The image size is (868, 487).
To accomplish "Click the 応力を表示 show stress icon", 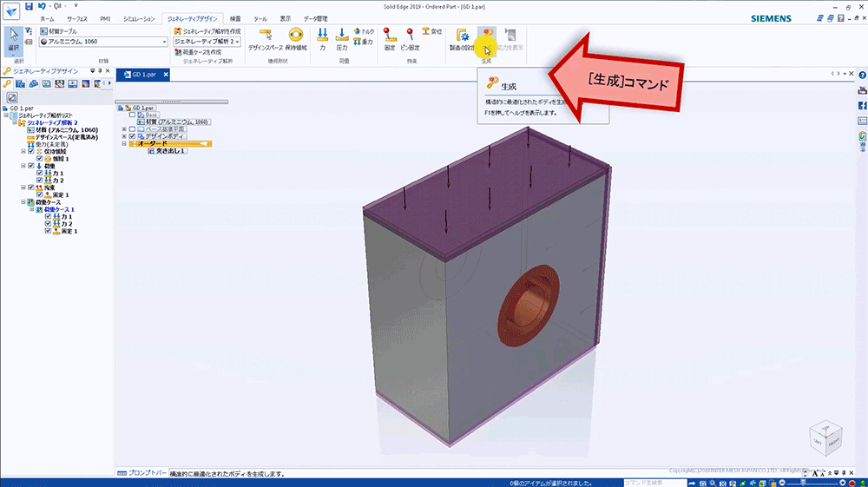I will click(510, 40).
